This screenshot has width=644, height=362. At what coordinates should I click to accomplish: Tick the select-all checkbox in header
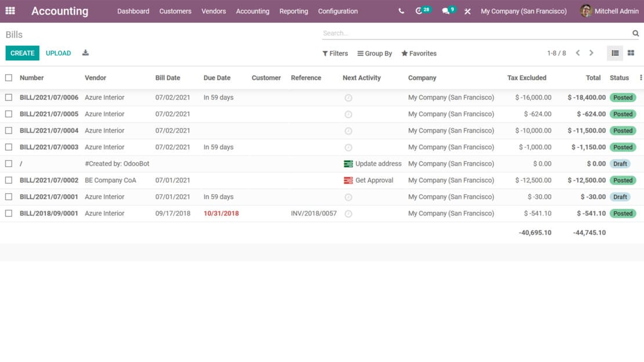coord(9,78)
